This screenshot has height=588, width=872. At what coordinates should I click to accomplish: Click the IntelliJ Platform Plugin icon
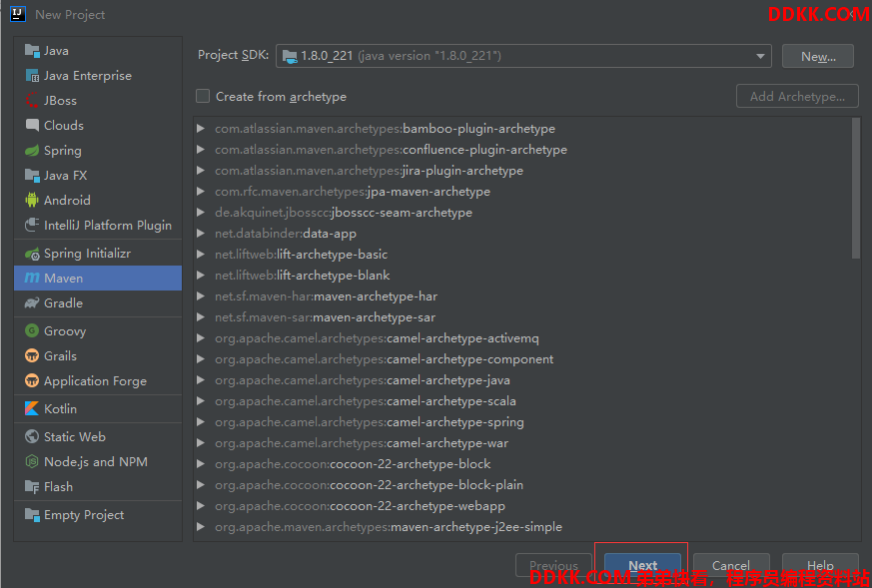coord(32,225)
